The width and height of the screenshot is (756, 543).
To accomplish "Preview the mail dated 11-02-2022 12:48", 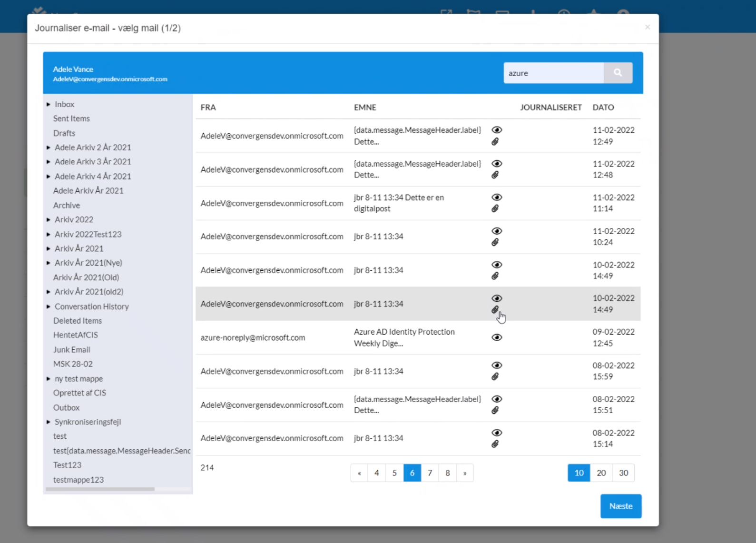I will click(x=497, y=164).
